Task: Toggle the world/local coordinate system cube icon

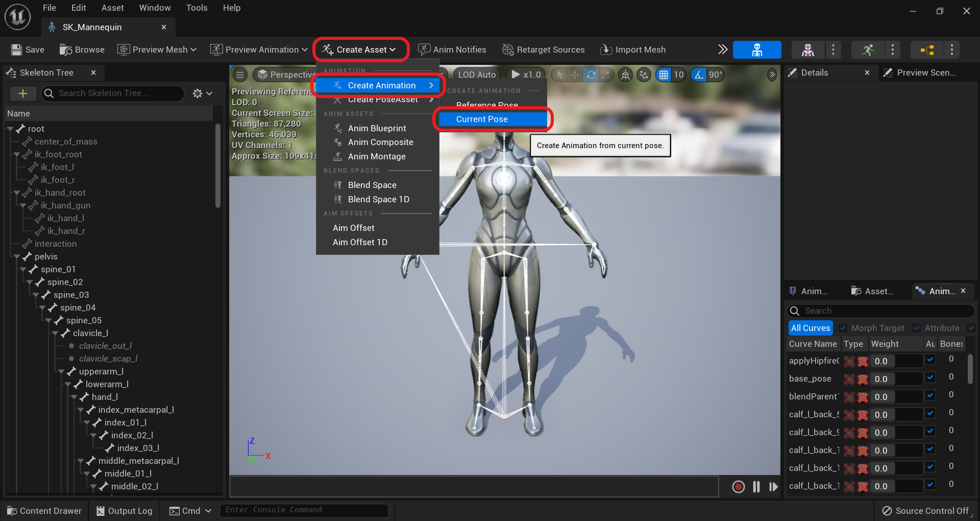Action: tap(625, 75)
